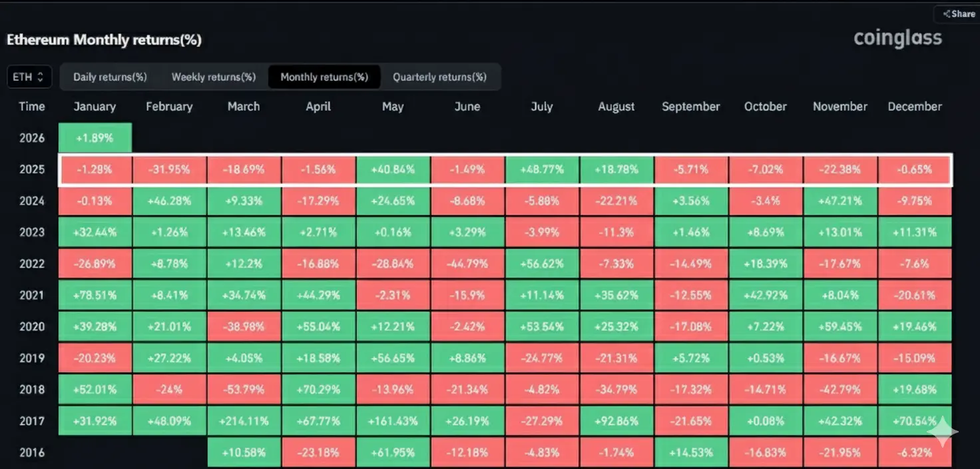The height and width of the screenshot is (469, 980).
Task: Click the -11.3% cell for August 2023
Action: tap(616, 232)
